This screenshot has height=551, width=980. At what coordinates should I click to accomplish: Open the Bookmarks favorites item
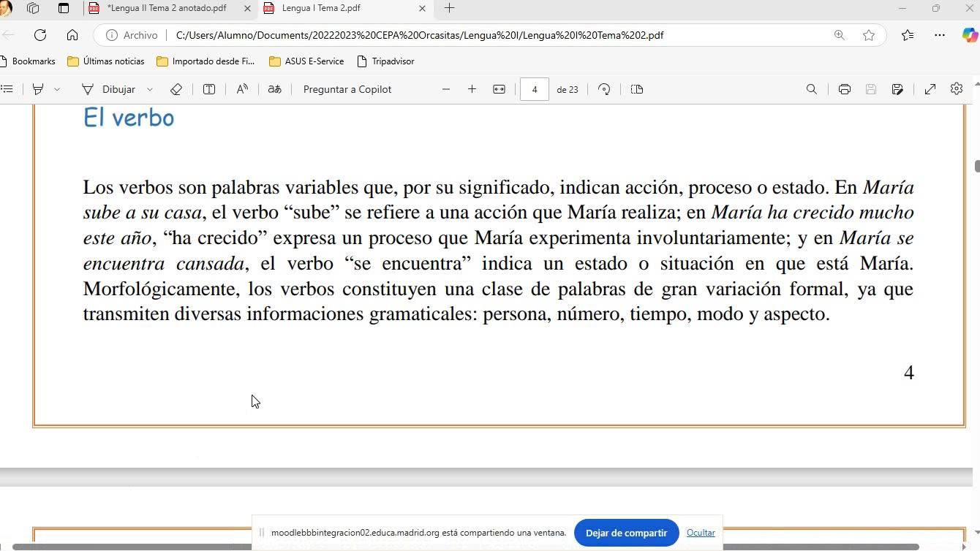coord(28,61)
